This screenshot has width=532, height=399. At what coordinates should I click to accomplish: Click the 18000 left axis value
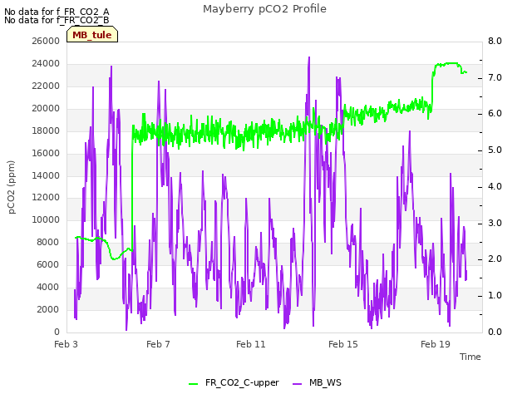pyautogui.click(x=46, y=131)
